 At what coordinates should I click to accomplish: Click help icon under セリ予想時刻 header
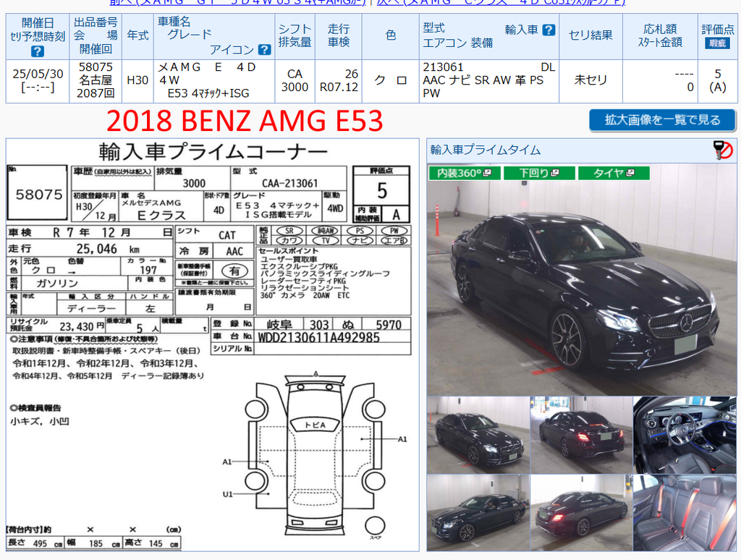[38, 51]
